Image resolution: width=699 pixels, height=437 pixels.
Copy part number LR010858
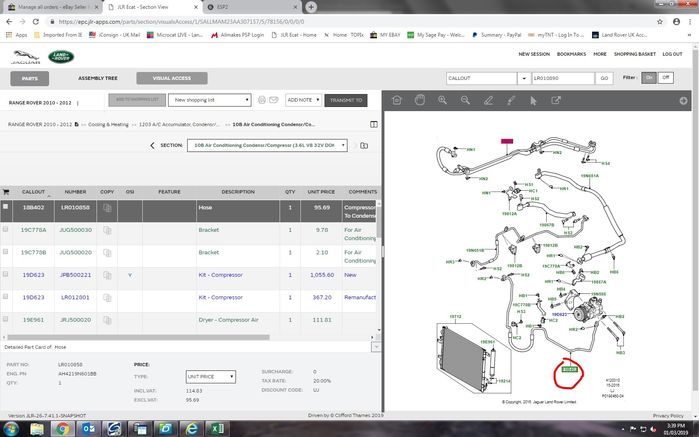pyautogui.click(x=107, y=208)
